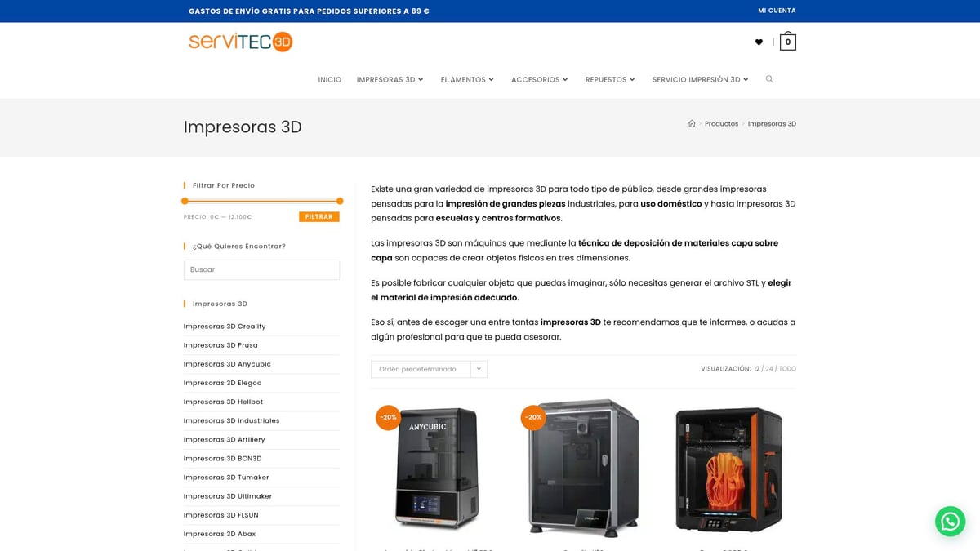The height and width of the screenshot is (551, 980).
Task: Open Mi Cuenta link
Action: pyautogui.click(x=777, y=11)
